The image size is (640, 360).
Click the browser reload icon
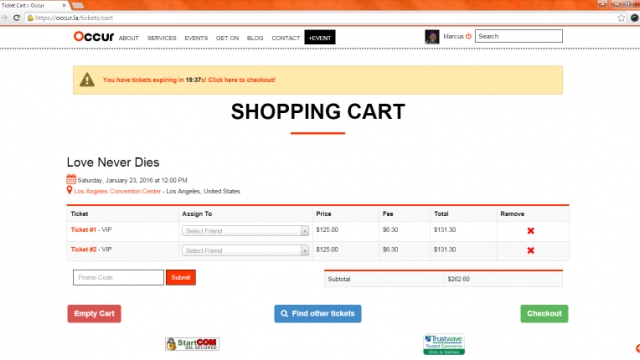click(16, 18)
